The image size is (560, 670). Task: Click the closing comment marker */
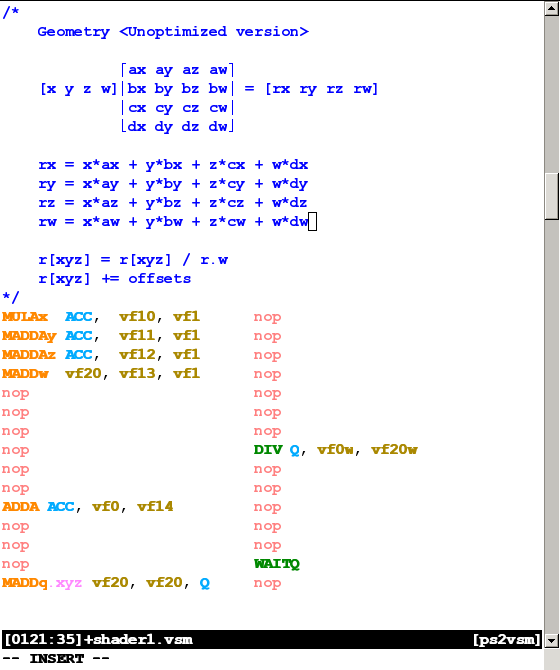pyautogui.click(x=11, y=296)
